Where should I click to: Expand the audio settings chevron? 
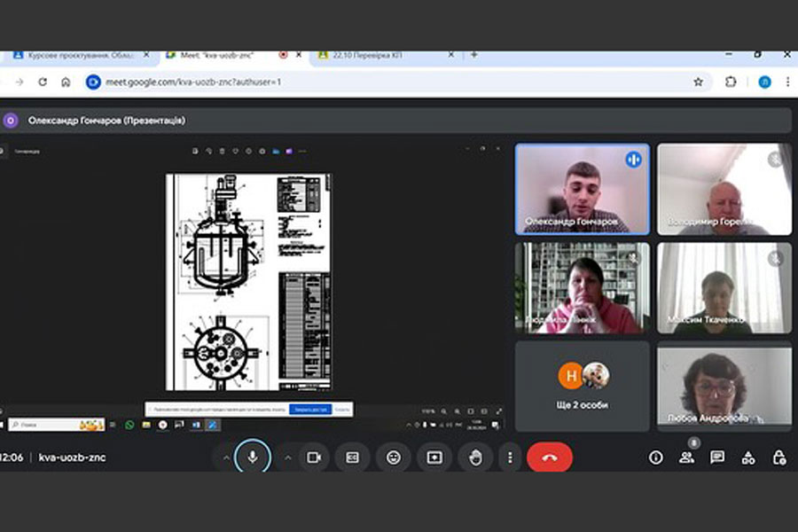click(226, 458)
